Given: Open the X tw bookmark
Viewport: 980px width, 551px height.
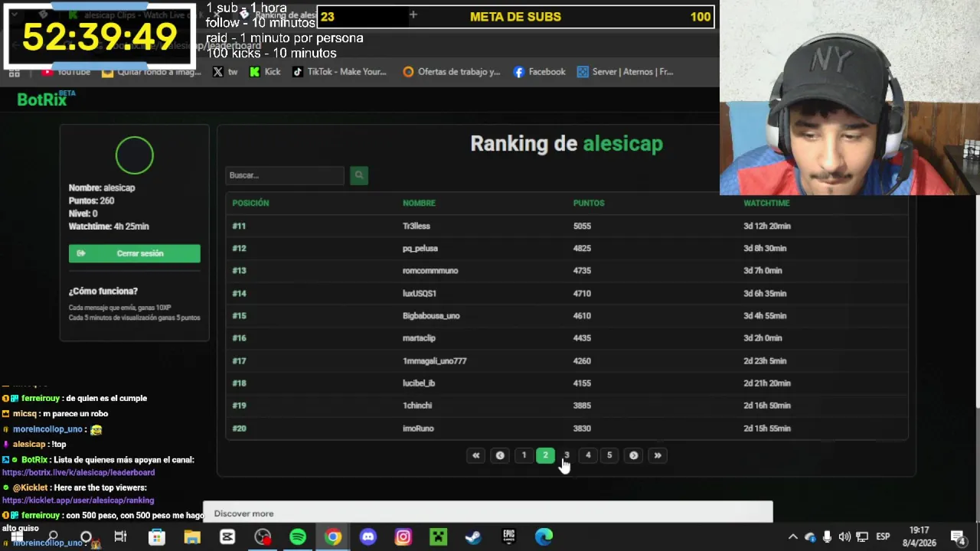Looking at the screenshot, I should point(225,72).
